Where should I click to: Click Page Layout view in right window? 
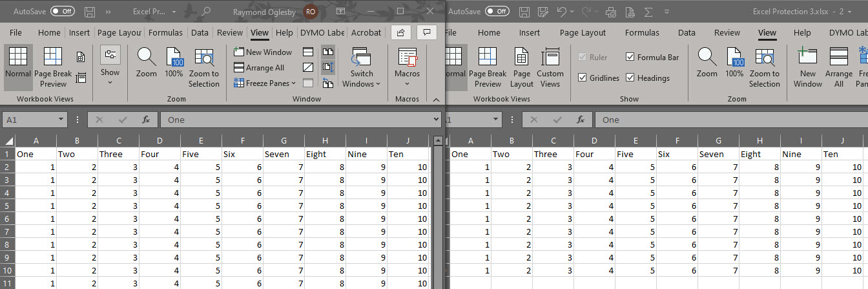click(522, 67)
